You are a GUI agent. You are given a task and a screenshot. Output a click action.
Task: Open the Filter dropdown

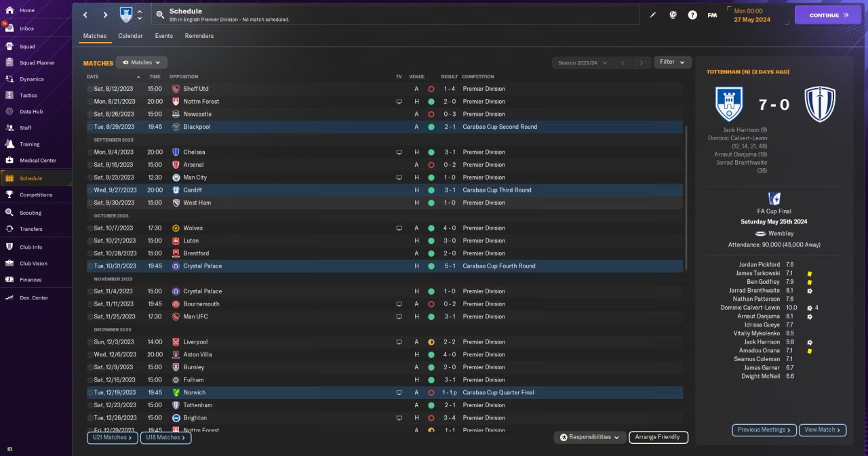click(673, 62)
